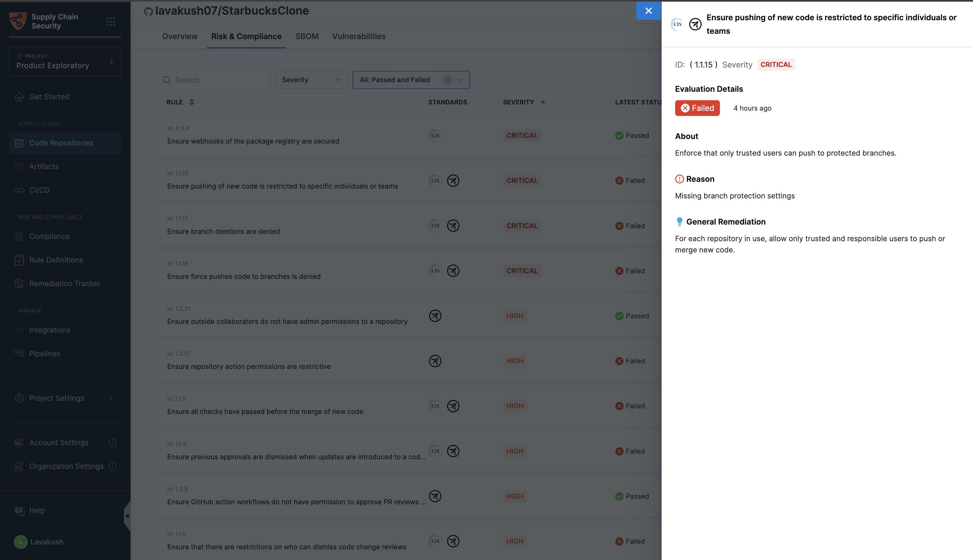
Task: Open the Severity filter dropdown
Action: [x=311, y=80]
